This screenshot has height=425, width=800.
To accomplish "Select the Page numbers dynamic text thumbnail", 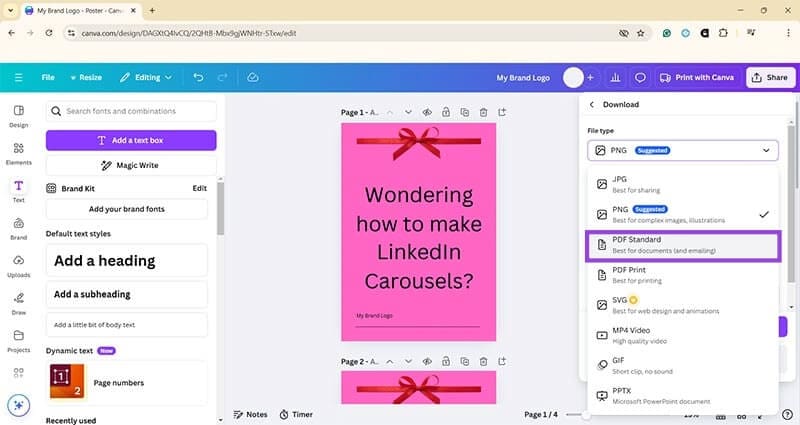I will click(x=67, y=381).
